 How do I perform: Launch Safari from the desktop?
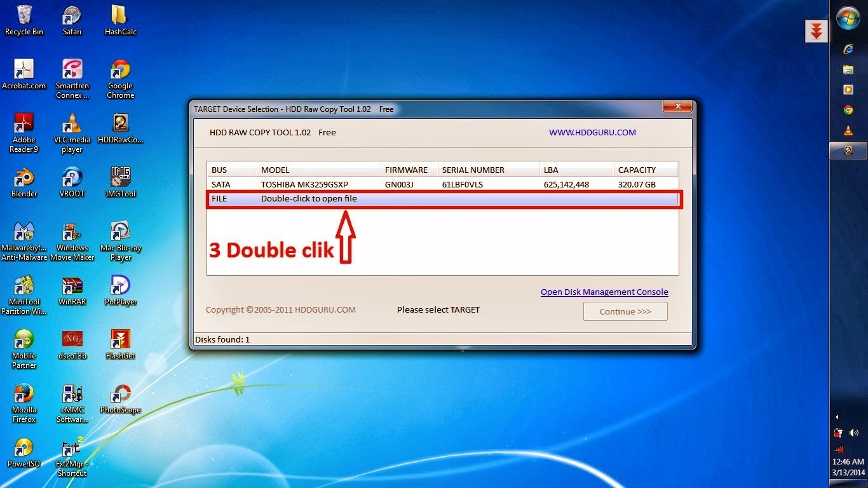coord(72,20)
